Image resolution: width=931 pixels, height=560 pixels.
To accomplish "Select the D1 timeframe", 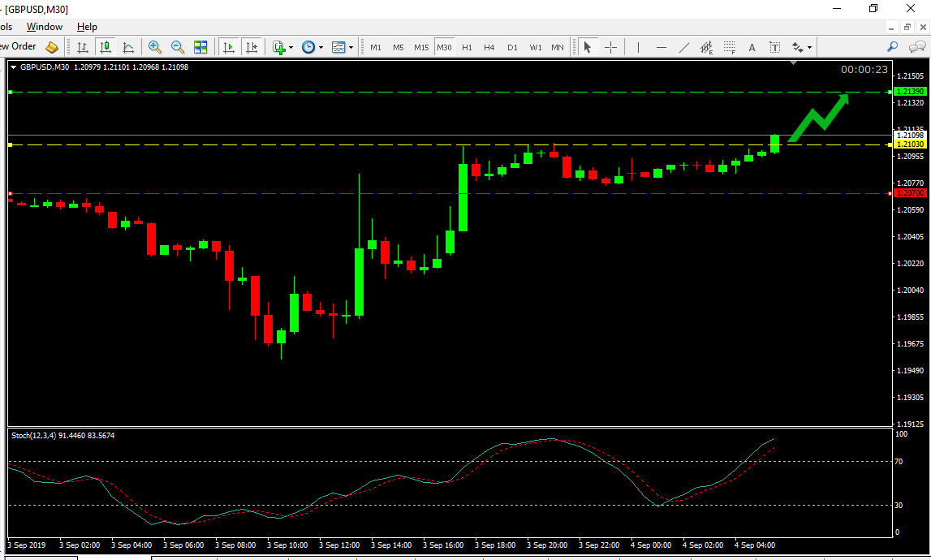I will click(512, 47).
